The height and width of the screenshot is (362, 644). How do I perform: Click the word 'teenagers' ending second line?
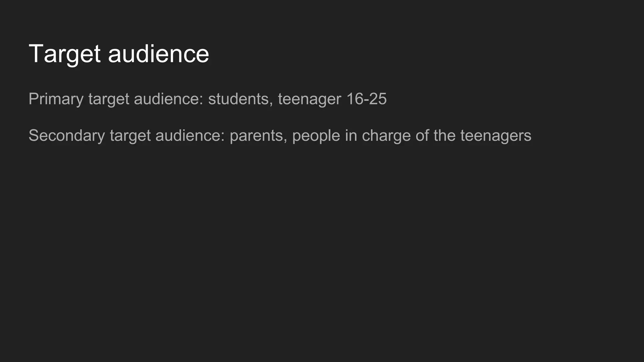coord(496,136)
